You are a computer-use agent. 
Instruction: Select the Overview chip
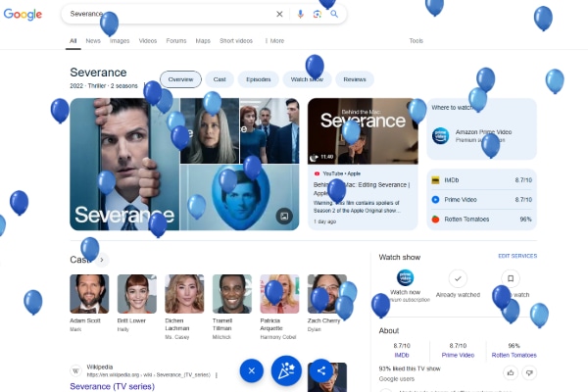pyautogui.click(x=180, y=79)
